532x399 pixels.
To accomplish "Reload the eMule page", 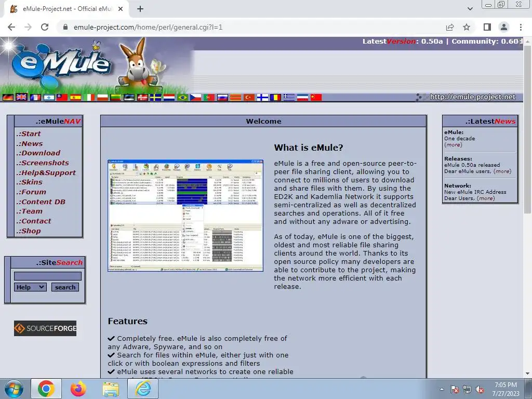I will pos(45,27).
